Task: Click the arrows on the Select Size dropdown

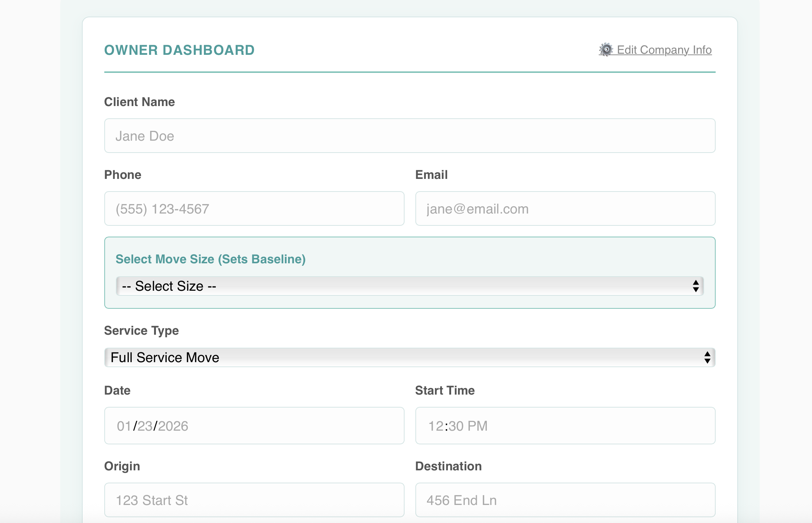Action: coord(696,286)
